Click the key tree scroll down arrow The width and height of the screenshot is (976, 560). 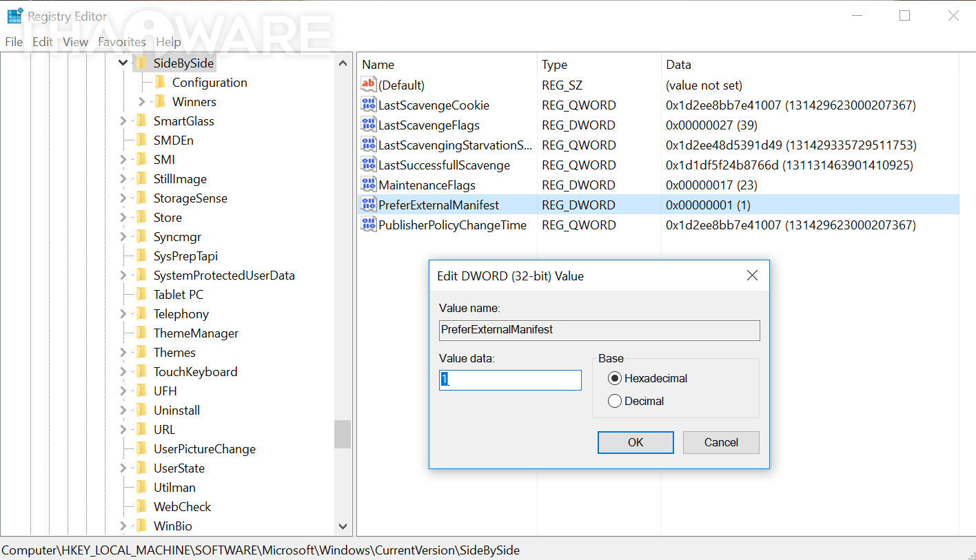[x=343, y=526]
